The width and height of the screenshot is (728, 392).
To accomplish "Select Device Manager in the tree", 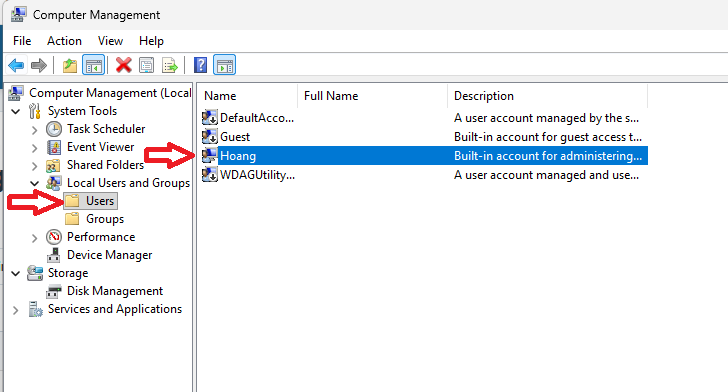I will pos(110,255).
